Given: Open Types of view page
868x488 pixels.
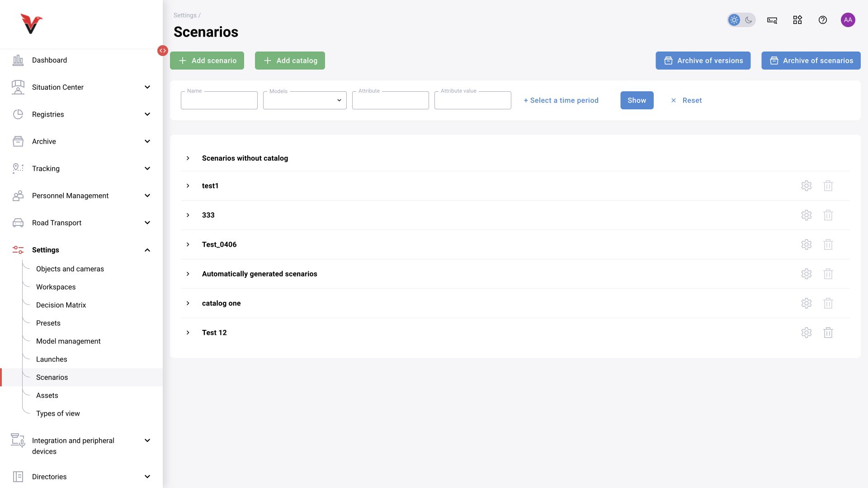Looking at the screenshot, I should pyautogui.click(x=58, y=413).
